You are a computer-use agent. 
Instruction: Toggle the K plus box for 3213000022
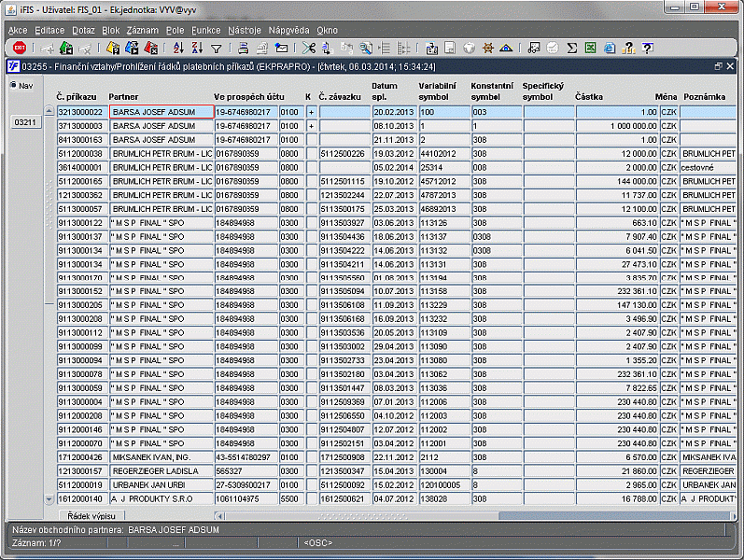click(x=311, y=112)
